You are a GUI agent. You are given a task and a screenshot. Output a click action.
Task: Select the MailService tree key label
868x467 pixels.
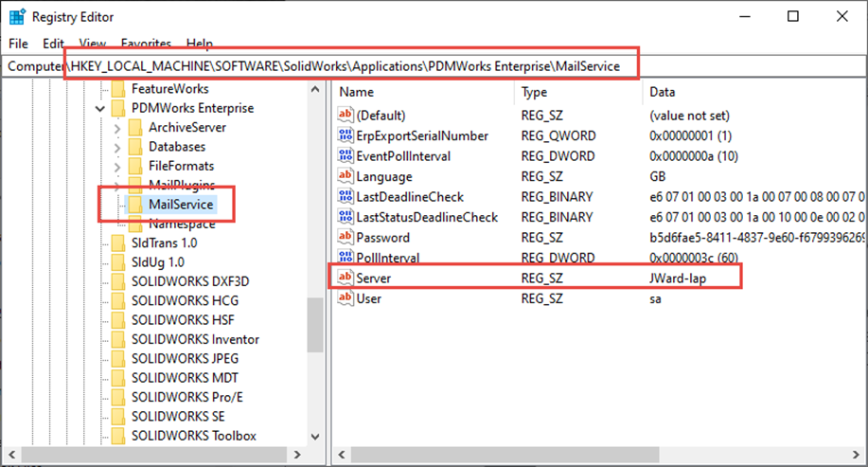pyautogui.click(x=181, y=205)
